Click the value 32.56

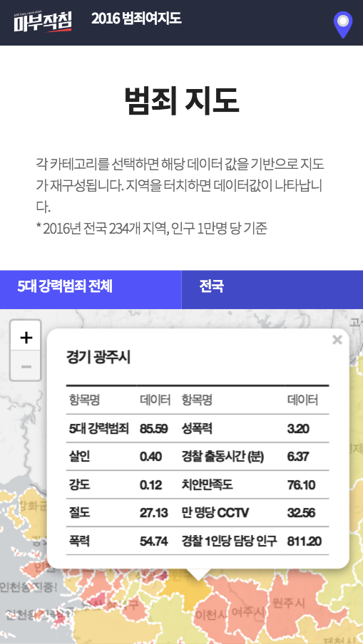(302, 513)
